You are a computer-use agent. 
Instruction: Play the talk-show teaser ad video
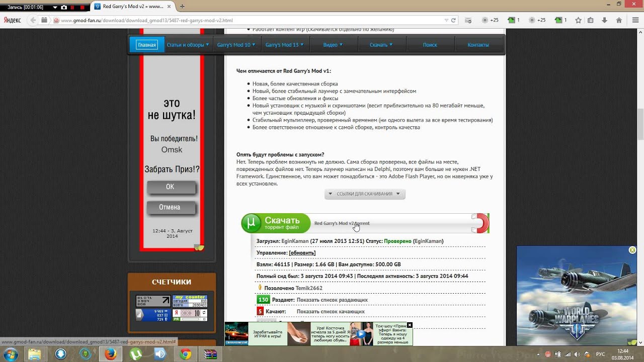pos(361,334)
